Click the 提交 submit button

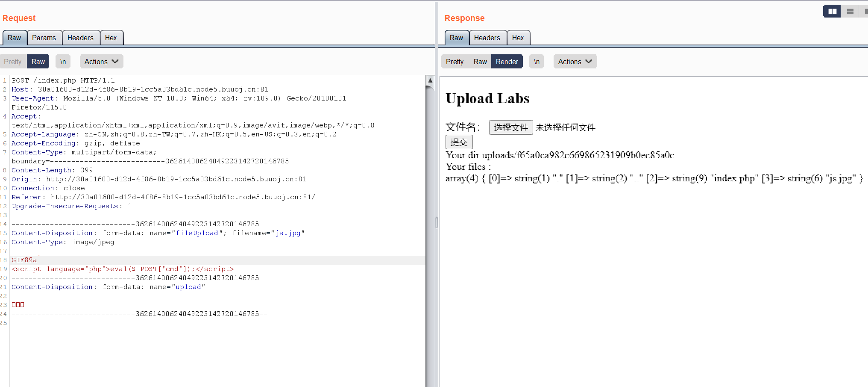[459, 142]
